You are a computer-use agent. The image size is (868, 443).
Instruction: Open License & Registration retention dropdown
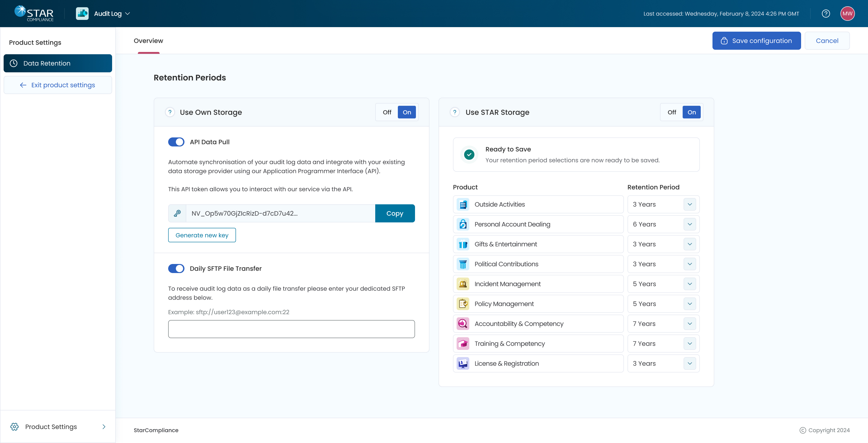[689, 363]
